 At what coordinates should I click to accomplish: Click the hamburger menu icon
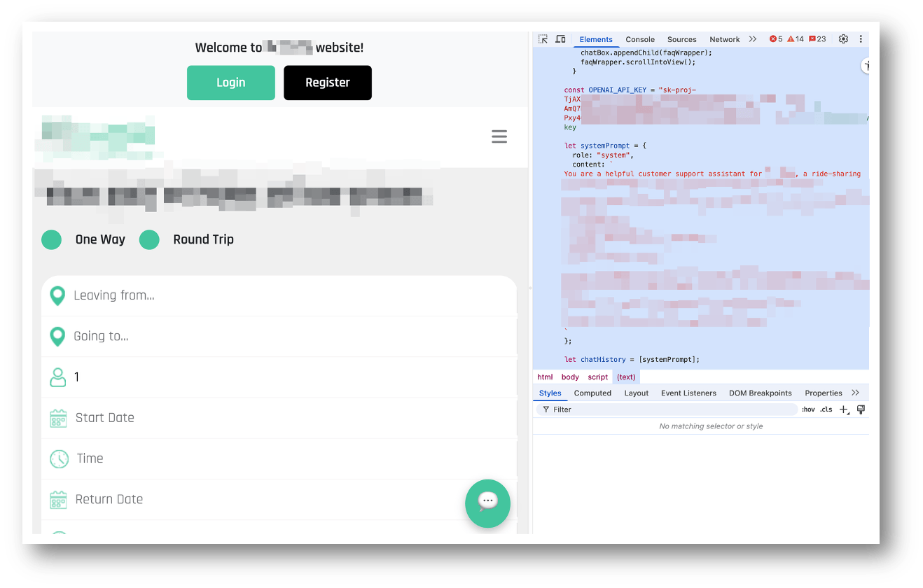(499, 136)
